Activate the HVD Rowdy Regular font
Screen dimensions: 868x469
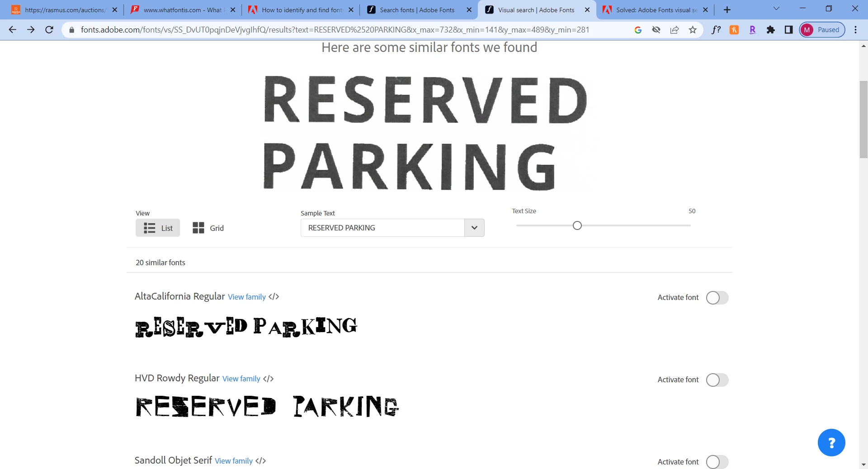click(x=717, y=380)
